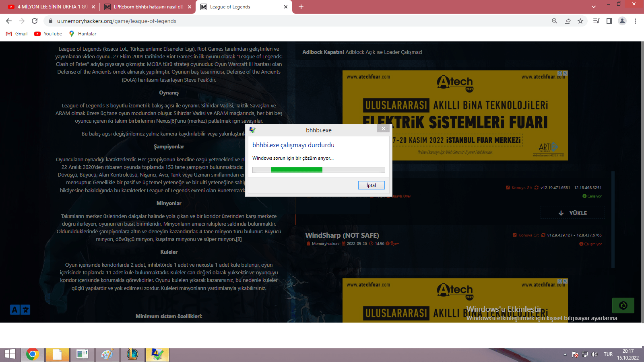The image size is (644, 362).
Task: Click the first Konuya Git link
Action: point(519,187)
